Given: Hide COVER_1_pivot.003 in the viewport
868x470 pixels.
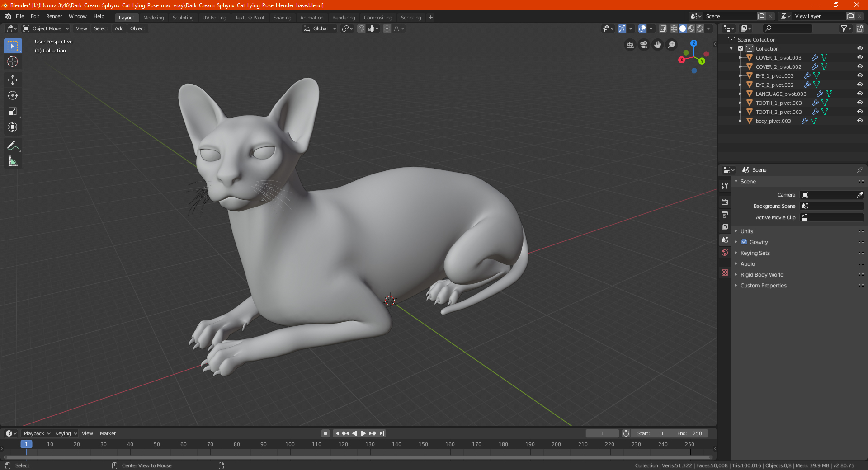Looking at the screenshot, I should (860, 57).
